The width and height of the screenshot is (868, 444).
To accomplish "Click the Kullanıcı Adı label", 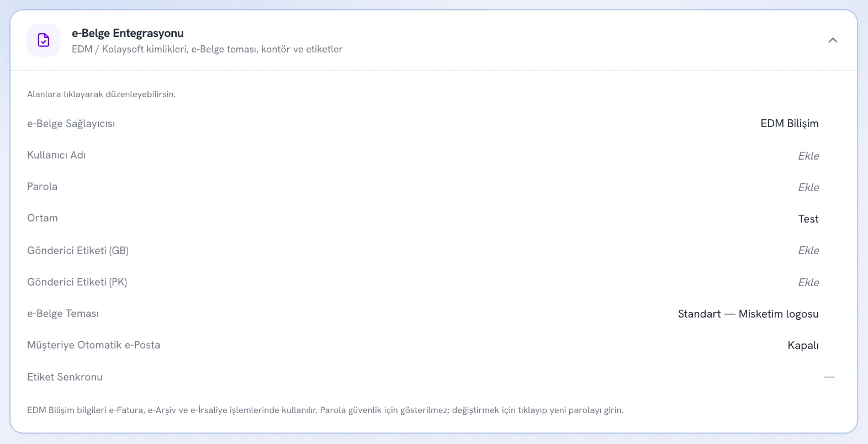I will pos(56,155).
